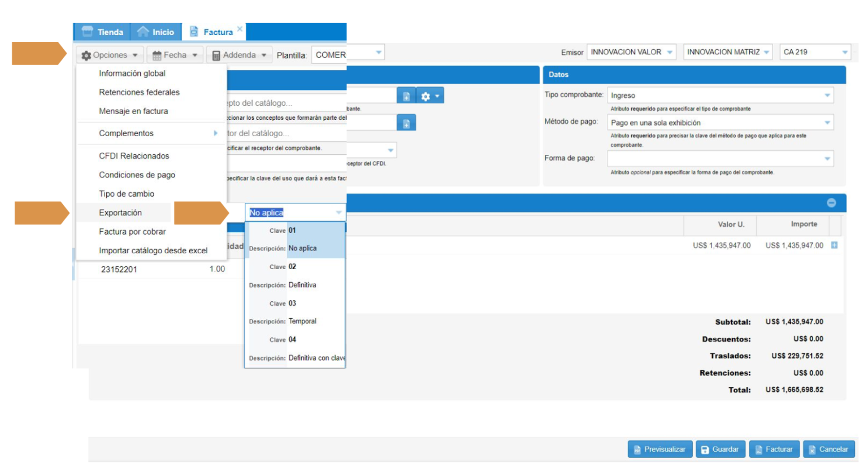Screen dimensions: 868x472
Task: Click the add document icon beside the gear
Action: click(x=406, y=96)
